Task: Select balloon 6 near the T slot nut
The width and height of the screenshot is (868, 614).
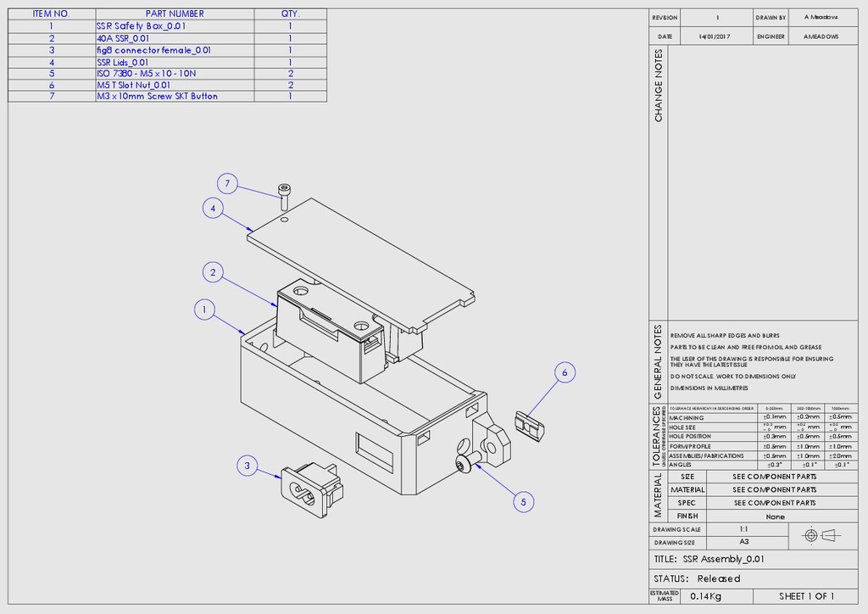Action: click(x=565, y=371)
